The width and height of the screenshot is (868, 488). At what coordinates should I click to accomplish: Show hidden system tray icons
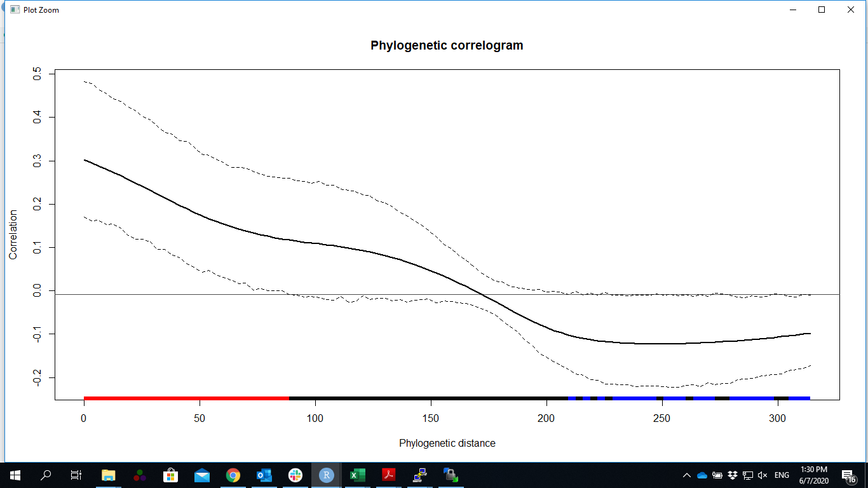point(687,475)
